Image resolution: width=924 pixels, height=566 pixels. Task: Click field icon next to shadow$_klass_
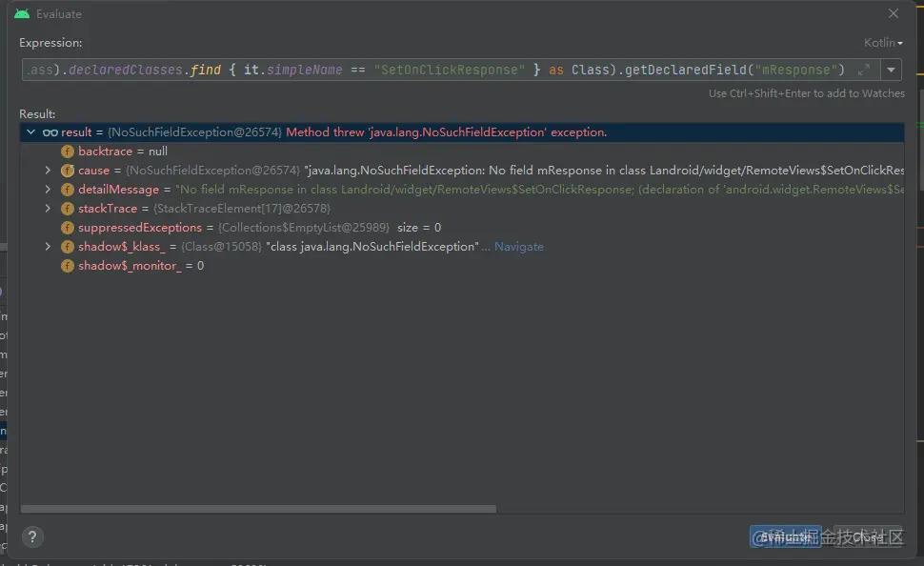(68, 247)
